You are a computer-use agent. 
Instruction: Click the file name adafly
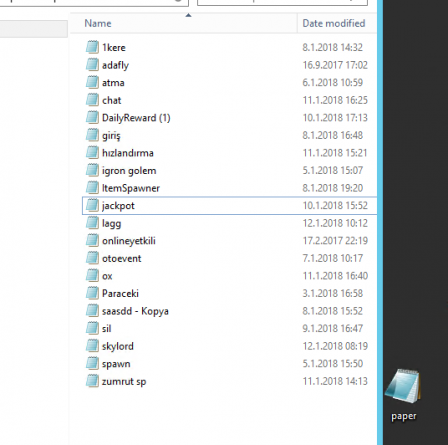pos(115,65)
